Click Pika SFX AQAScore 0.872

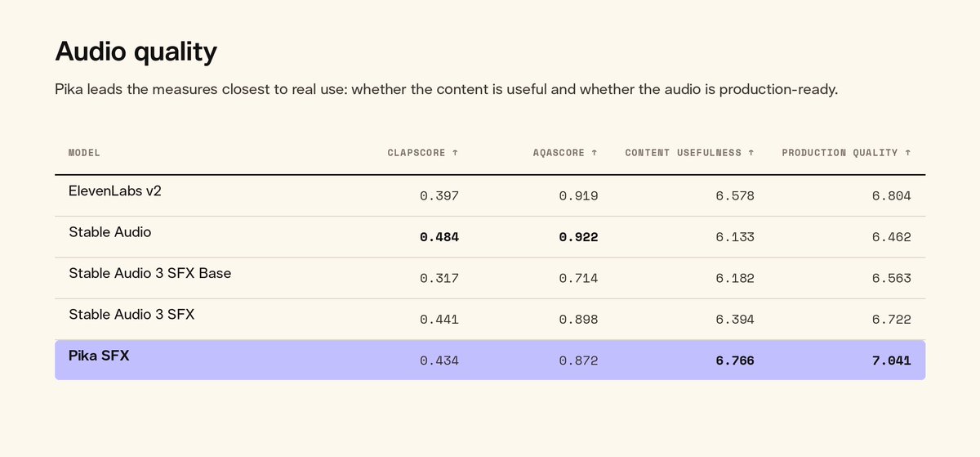coord(578,361)
